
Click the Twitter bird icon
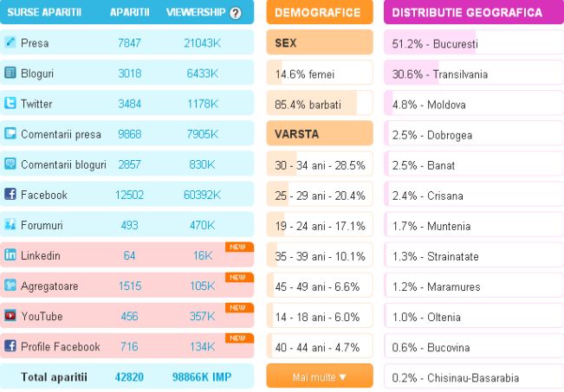pos(10,104)
